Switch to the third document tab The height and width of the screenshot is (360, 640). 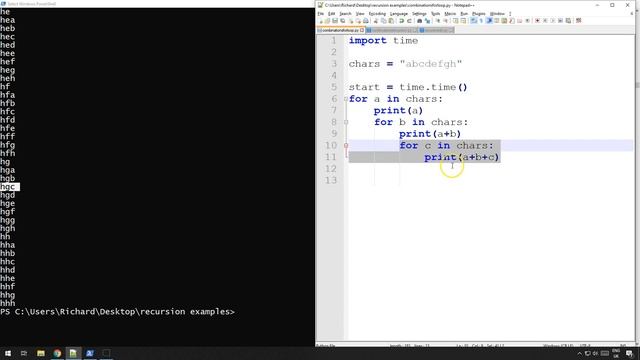[436, 30]
